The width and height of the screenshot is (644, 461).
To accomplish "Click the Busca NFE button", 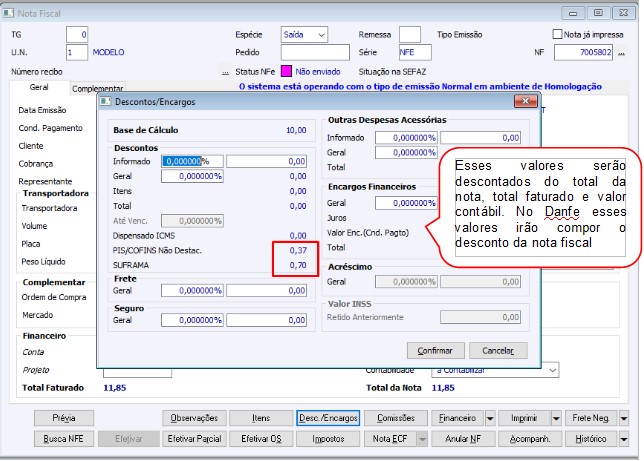I will (64, 439).
